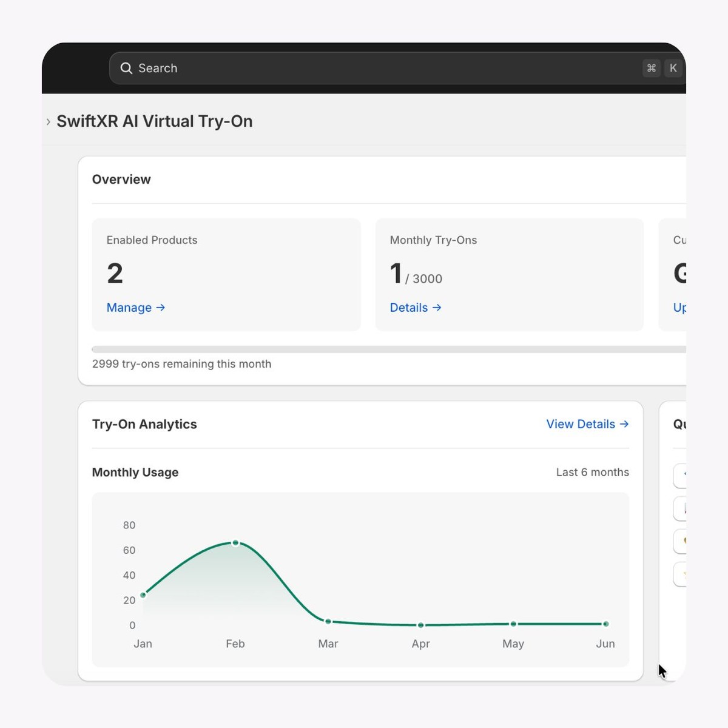Expand the breadcrumb chevron before SwiftXR title

[x=49, y=121]
